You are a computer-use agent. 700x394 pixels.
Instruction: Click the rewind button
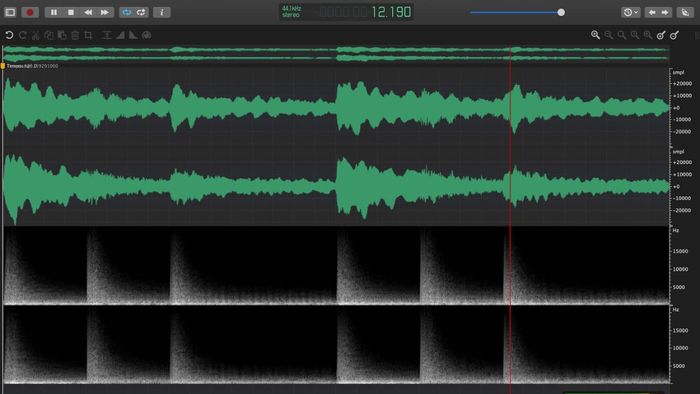click(88, 12)
